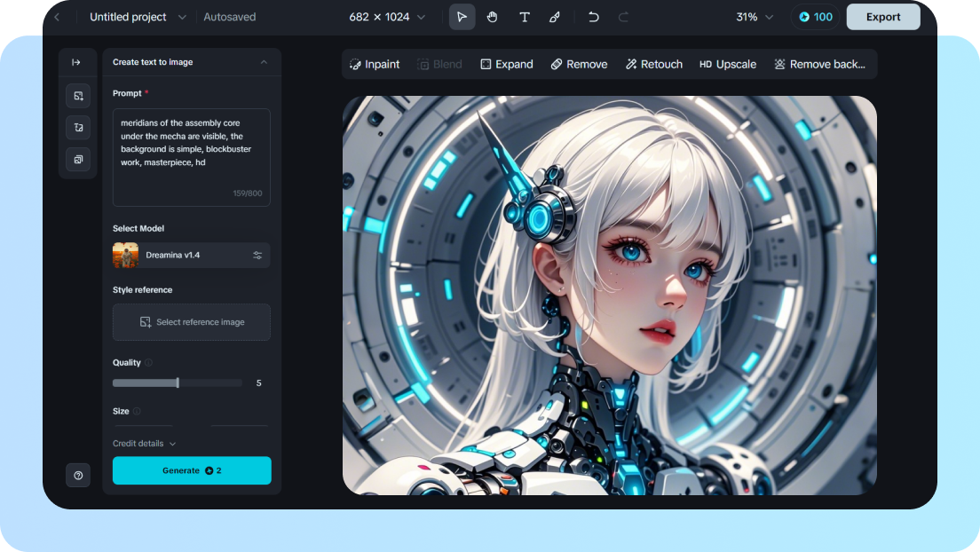Click the image-to-image sidebar icon
Image resolution: width=980 pixels, height=552 pixels.
[78, 128]
